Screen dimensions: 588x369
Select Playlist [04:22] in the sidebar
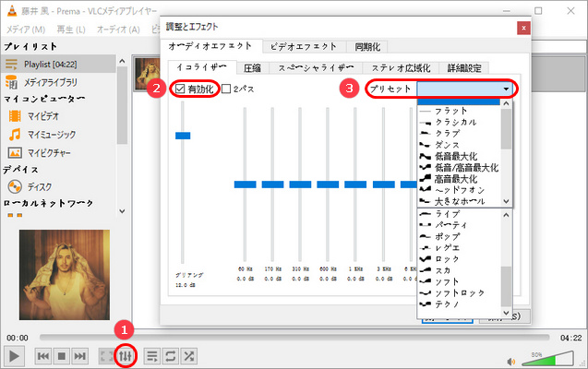point(58,64)
